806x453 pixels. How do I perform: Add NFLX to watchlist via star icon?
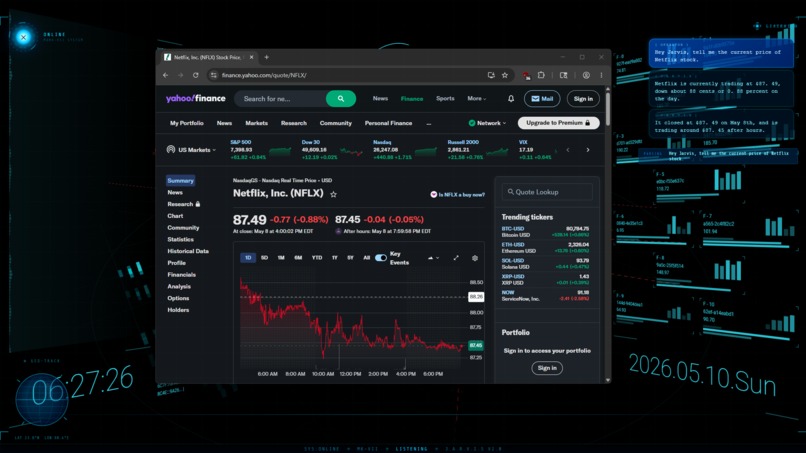pyautogui.click(x=334, y=194)
